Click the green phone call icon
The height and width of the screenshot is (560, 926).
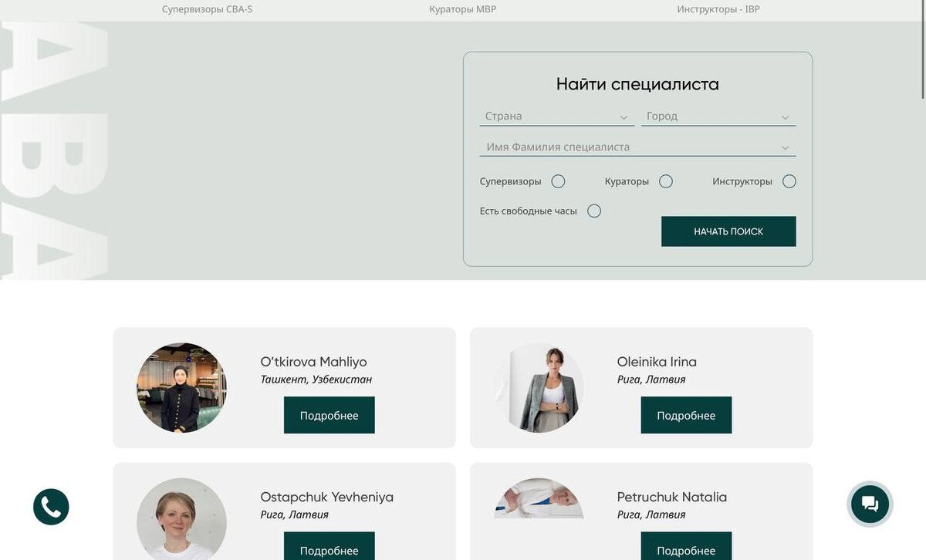pos(51,507)
